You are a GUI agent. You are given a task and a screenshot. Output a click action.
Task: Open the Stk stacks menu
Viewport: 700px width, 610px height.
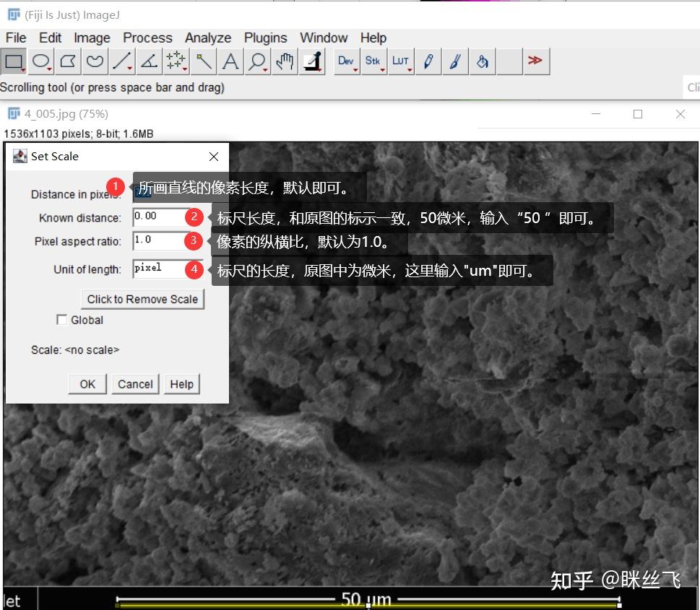point(373,61)
